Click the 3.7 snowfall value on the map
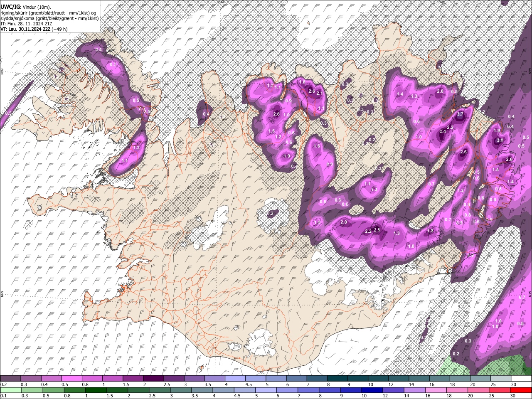This screenshot has height=399, width=532. [x=460, y=114]
